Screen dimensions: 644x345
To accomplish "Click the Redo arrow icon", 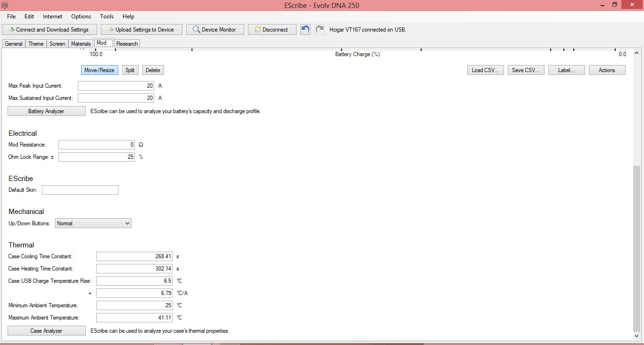I will pyautogui.click(x=320, y=29).
